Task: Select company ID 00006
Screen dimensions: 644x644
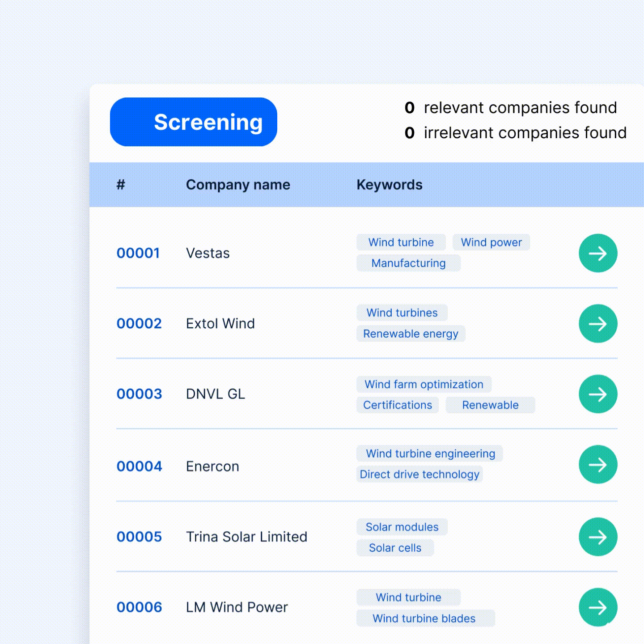Action: click(x=139, y=607)
